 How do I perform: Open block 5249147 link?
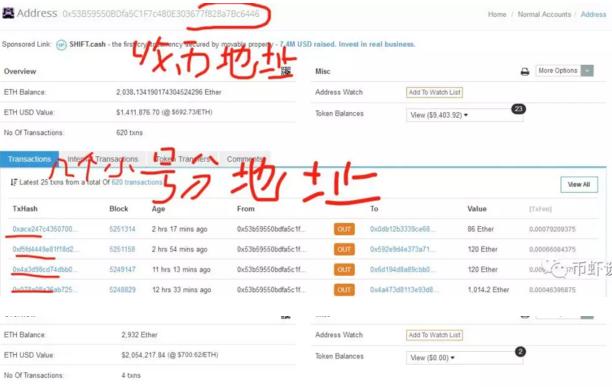coord(122,270)
